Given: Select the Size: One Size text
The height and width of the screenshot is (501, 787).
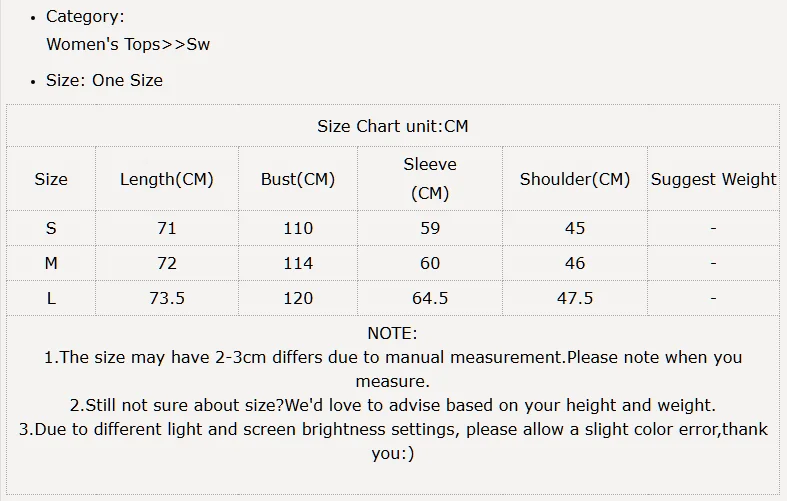Looking at the screenshot, I should [104, 80].
